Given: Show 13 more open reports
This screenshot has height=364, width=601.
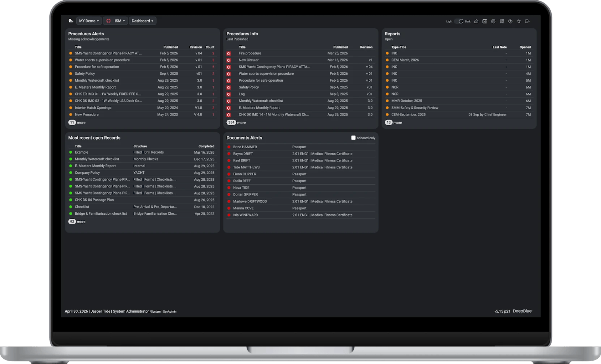Looking at the screenshot, I should click(x=393, y=123).
